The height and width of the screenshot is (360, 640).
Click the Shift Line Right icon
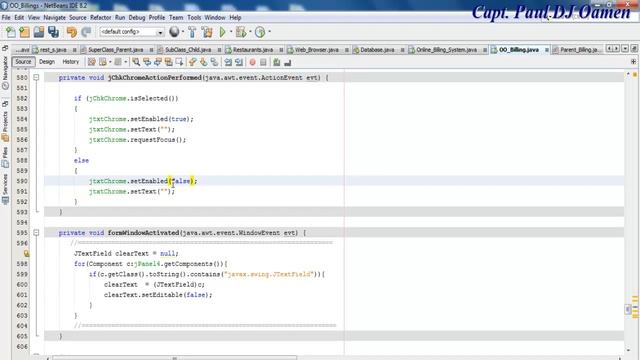239,62
